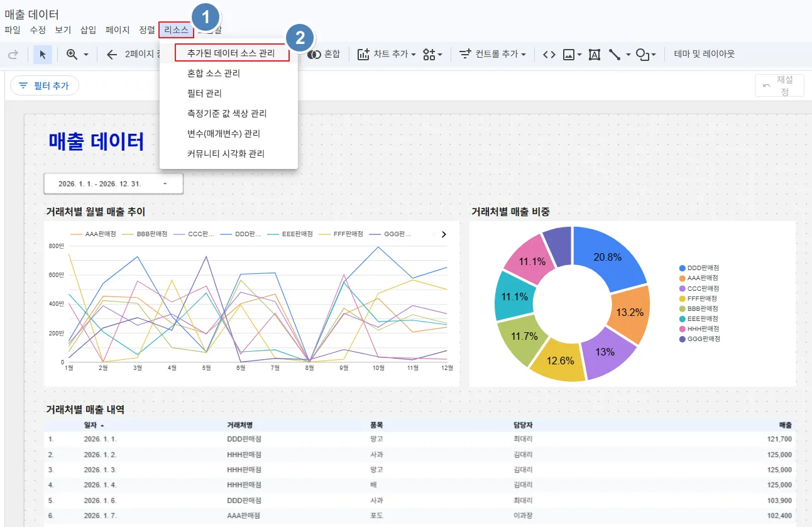The image size is (812, 527).
Task: Open the 보기 menu
Action: [63, 30]
